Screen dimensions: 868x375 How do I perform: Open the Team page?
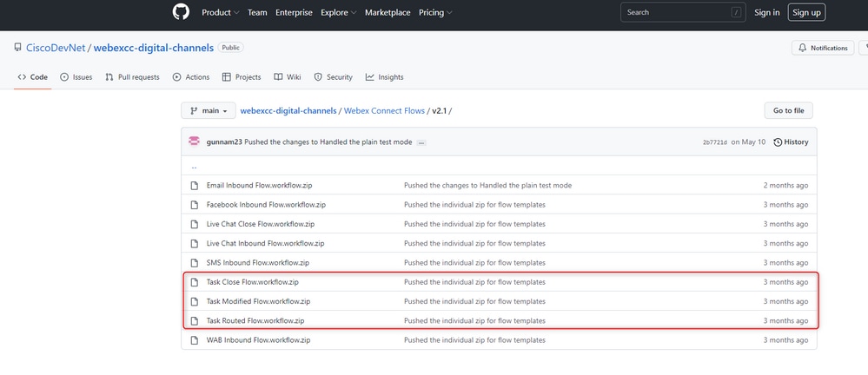point(257,13)
